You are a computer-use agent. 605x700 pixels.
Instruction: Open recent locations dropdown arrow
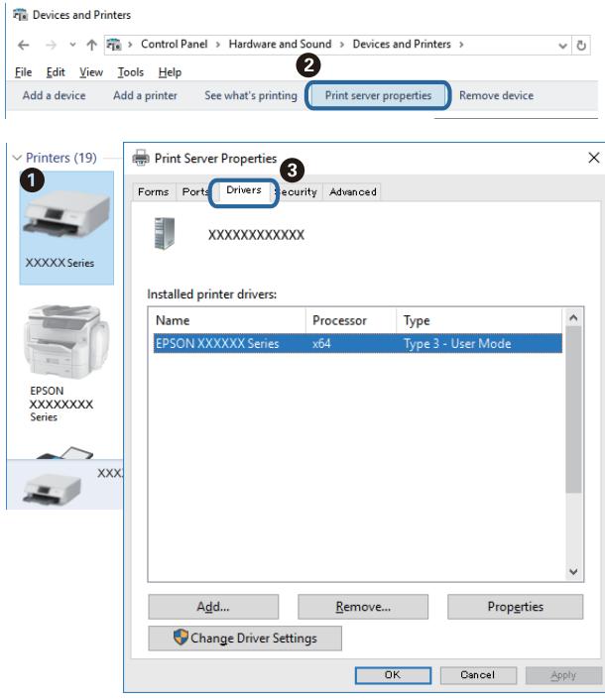pos(72,45)
